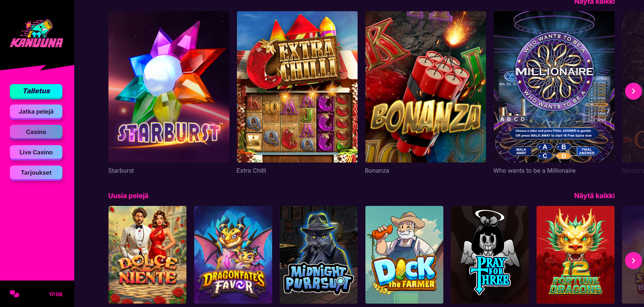This screenshot has height=307, width=644.
Task: Click the Talletus deposit button
Action: click(x=36, y=91)
